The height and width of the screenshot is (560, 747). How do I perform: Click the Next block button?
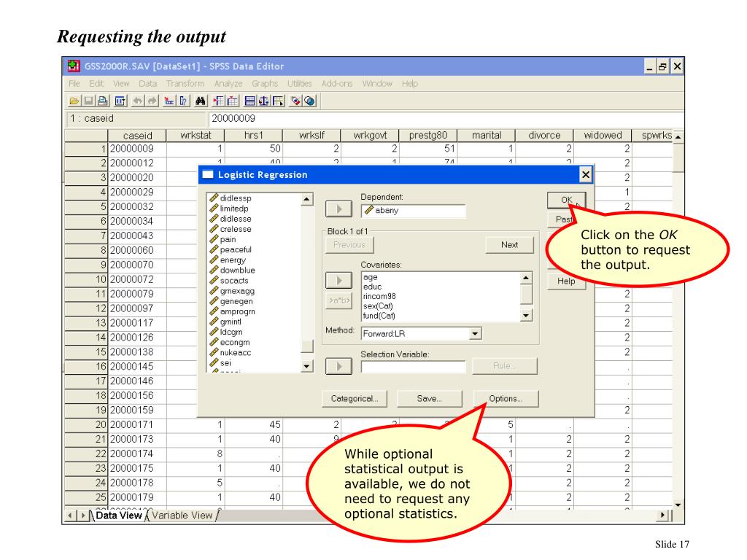[x=509, y=245]
